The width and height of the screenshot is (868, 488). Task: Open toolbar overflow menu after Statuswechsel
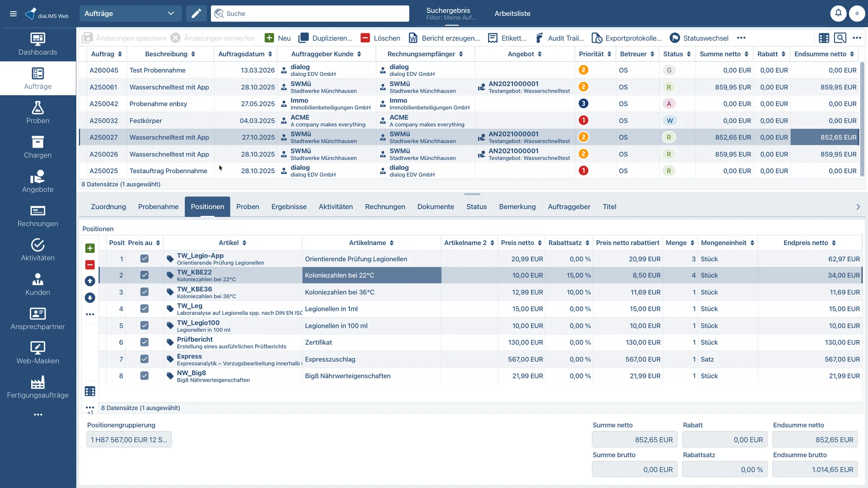coord(741,38)
